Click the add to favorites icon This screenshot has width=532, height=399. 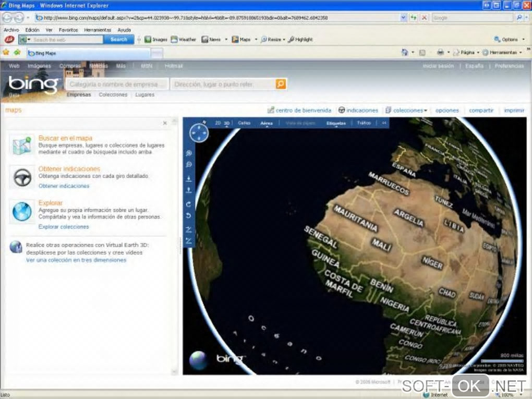pyautogui.click(x=17, y=52)
